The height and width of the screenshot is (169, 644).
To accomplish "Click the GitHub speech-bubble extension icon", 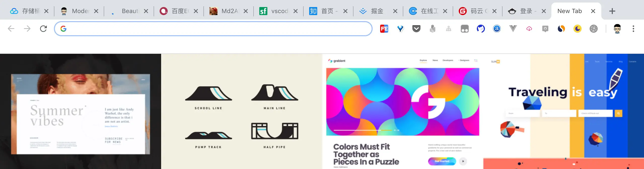I will pyautogui.click(x=545, y=29).
